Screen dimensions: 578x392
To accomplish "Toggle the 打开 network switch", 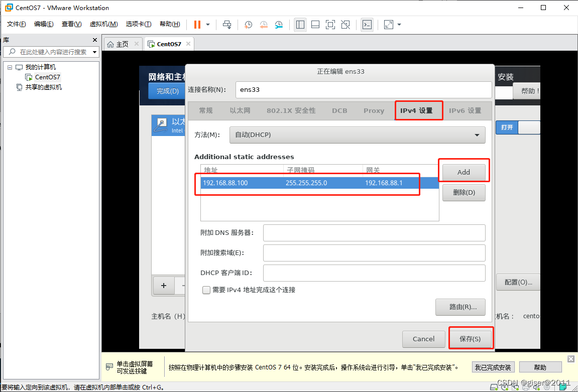I will point(518,127).
